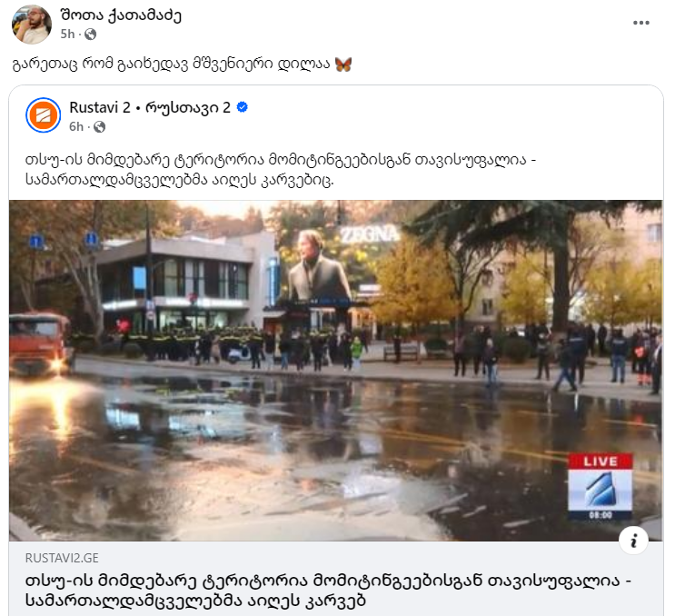This screenshot has height=616, width=675.
Task: Click globe privacy icon beside 6h
Action: pyautogui.click(x=99, y=126)
